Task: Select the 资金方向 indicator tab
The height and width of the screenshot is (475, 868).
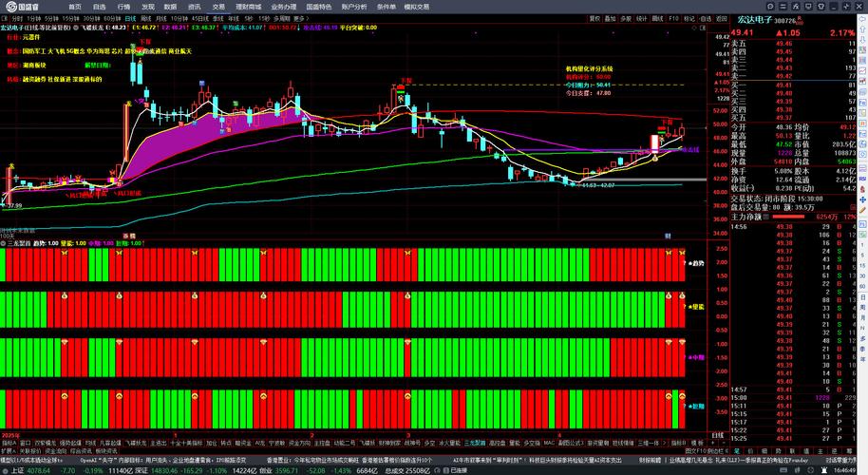Action: [x=299, y=443]
